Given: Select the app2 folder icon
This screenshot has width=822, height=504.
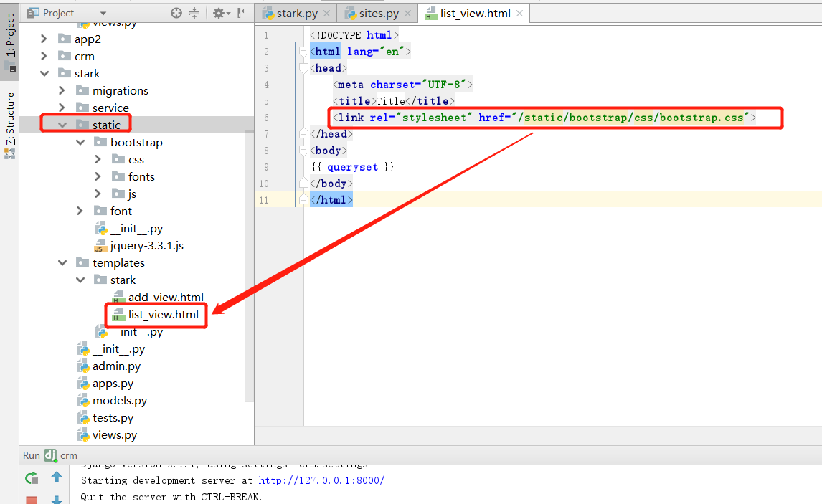Looking at the screenshot, I should pos(65,38).
